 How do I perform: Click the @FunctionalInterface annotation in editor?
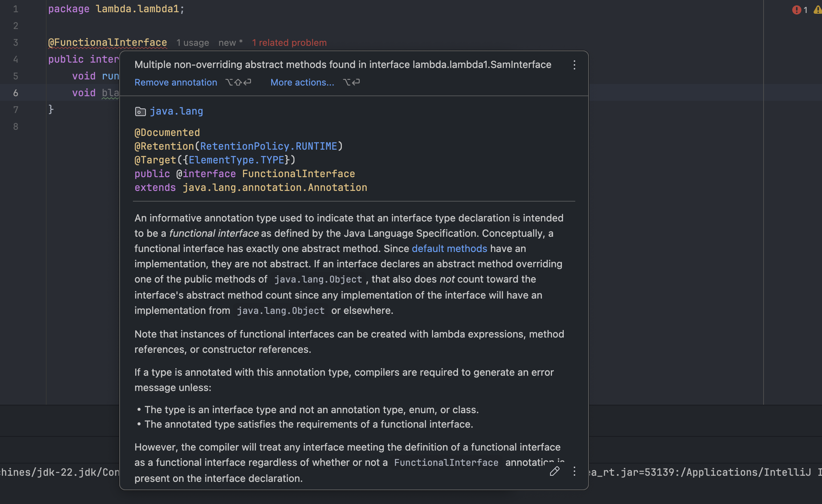tap(107, 42)
